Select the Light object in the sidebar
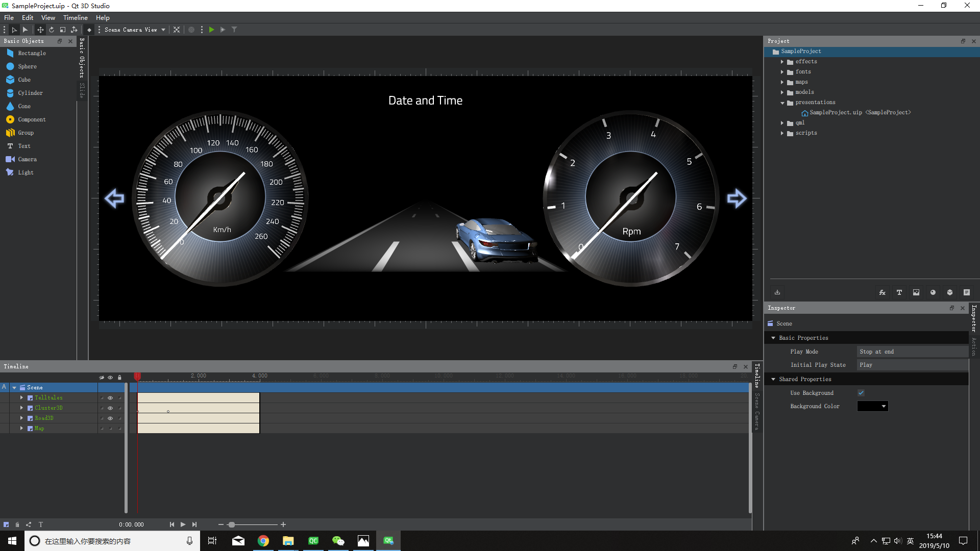 pos(25,172)
